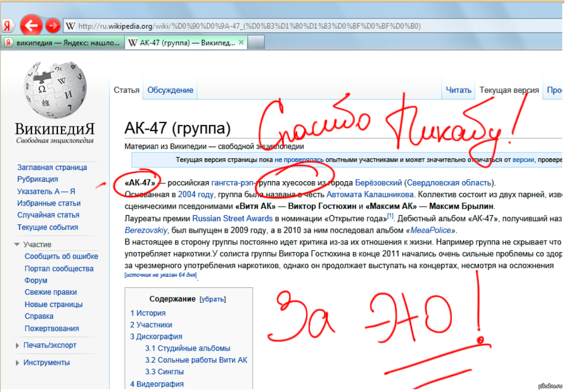Click the browser address bar URL

tap(250, 26)
